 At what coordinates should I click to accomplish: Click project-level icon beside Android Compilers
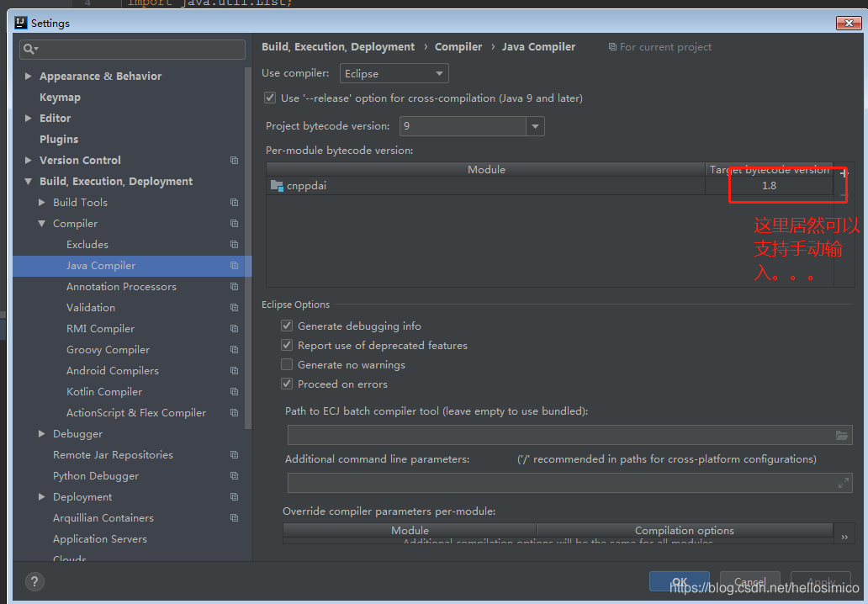click(x=234, y=371)
